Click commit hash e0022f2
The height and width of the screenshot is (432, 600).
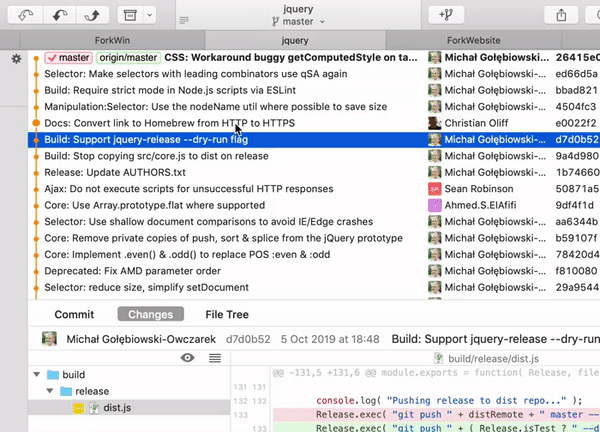point(576,123)
